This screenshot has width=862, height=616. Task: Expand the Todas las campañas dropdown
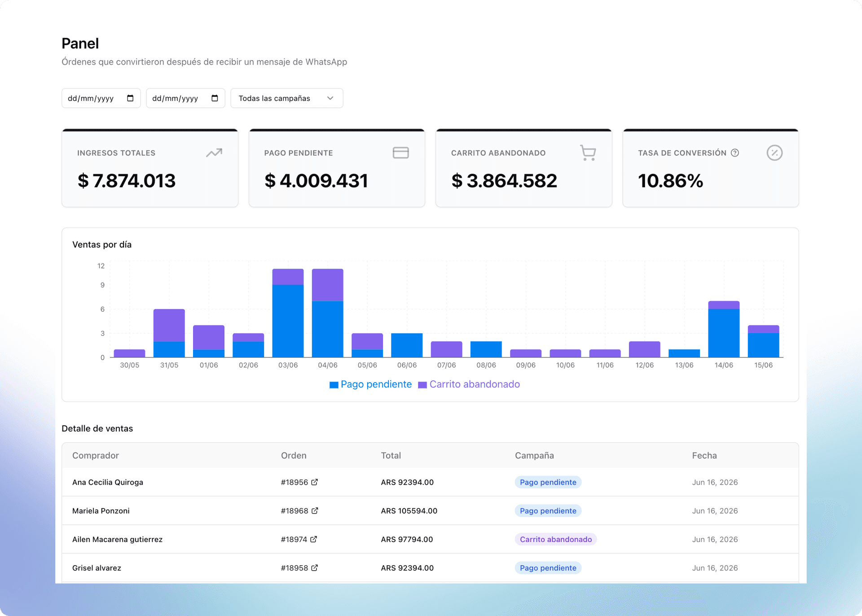tap(287, 98)
